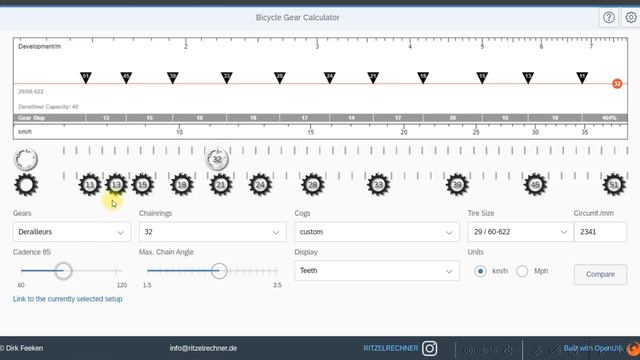The height and width of the screenshot is (360, 640).
Task: Click gear marker triangle labeled 51
Action: (86, 78)
